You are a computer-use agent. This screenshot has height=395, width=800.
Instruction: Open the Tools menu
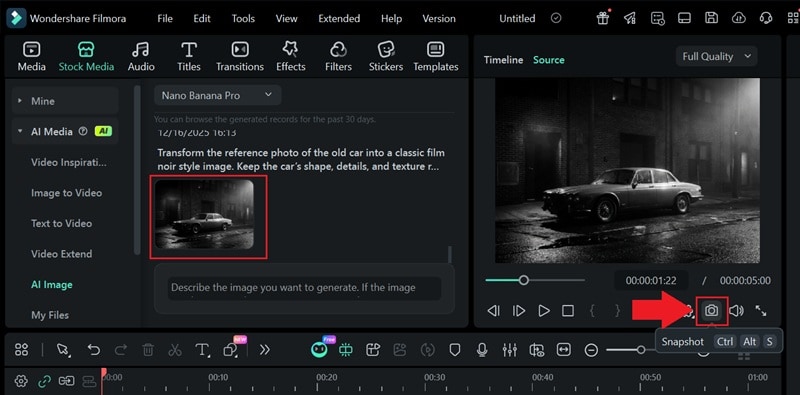[x=243, y=18]
